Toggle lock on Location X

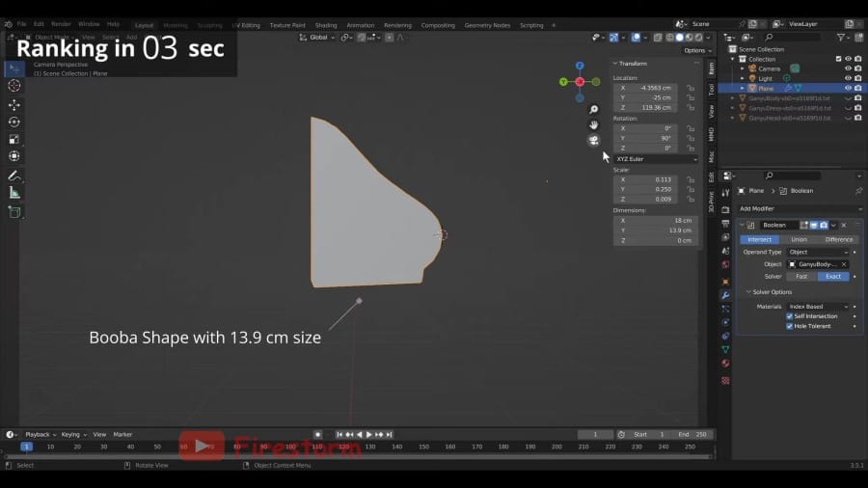[x=691, y=88]
